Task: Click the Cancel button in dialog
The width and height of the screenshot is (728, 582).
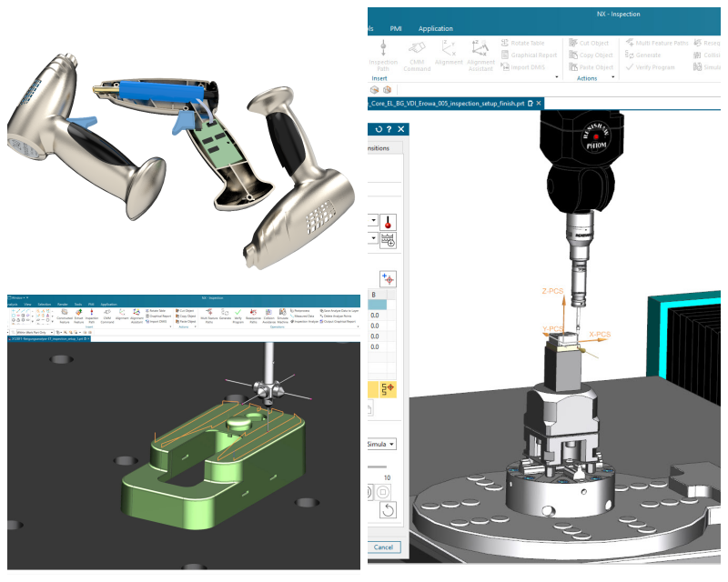Action: [x=383, y=547]
